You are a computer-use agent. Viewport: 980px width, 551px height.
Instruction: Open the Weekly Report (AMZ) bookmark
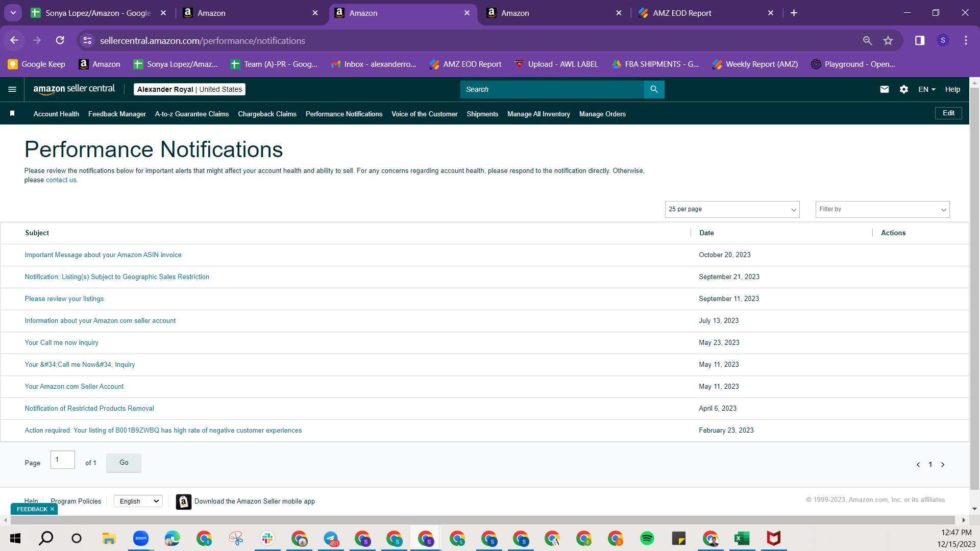coord(755,64)
